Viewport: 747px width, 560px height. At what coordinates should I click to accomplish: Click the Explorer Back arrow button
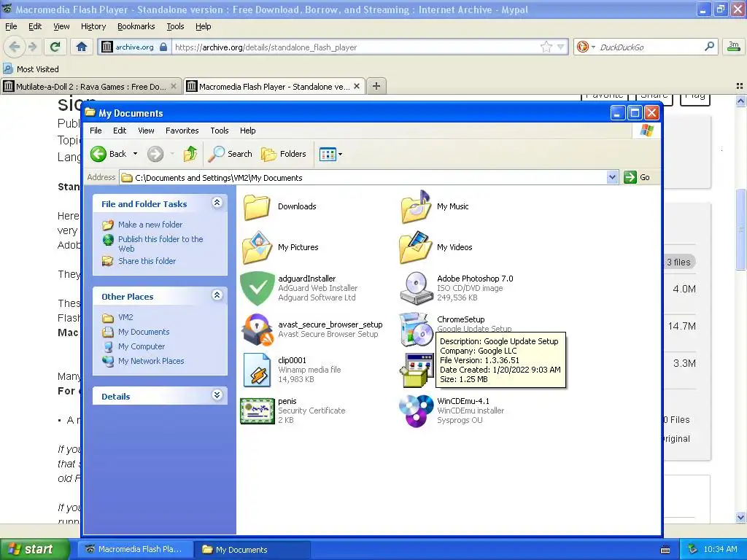click(98, 154)
